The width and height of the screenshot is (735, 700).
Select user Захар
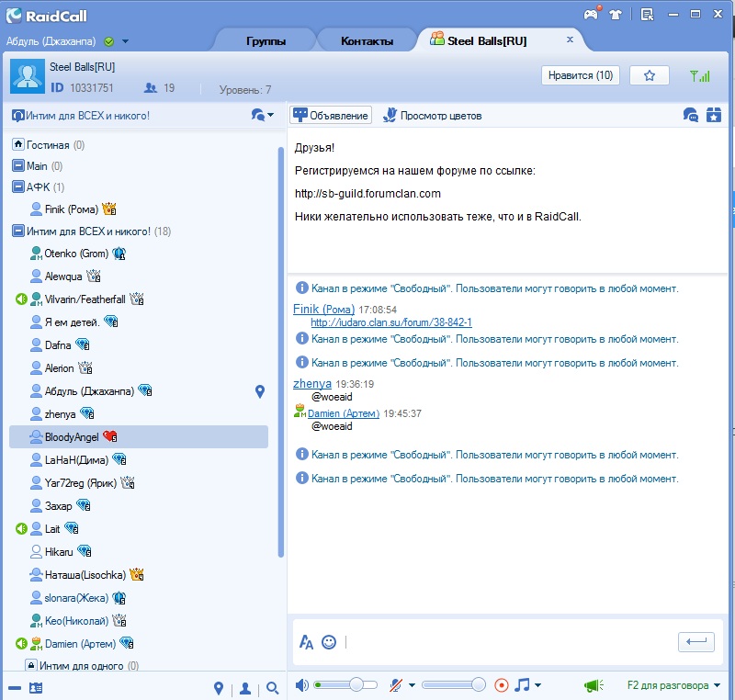tap(58, 505)
